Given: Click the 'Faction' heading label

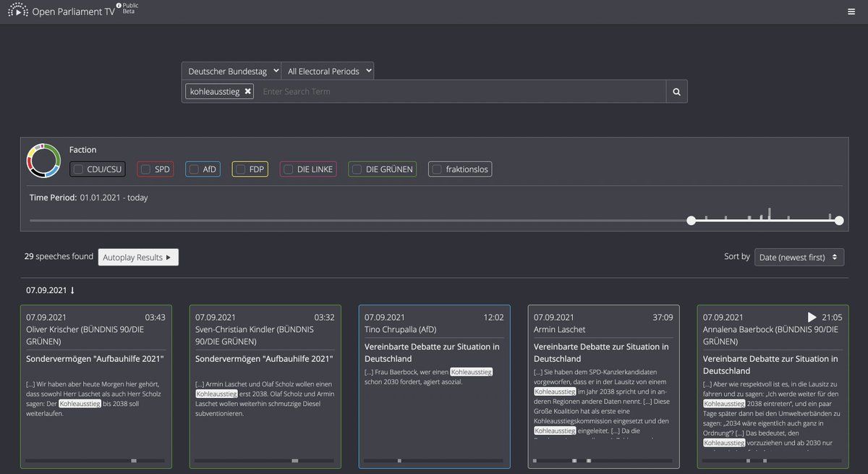Looking at the screenshot, I should point(82,150).
